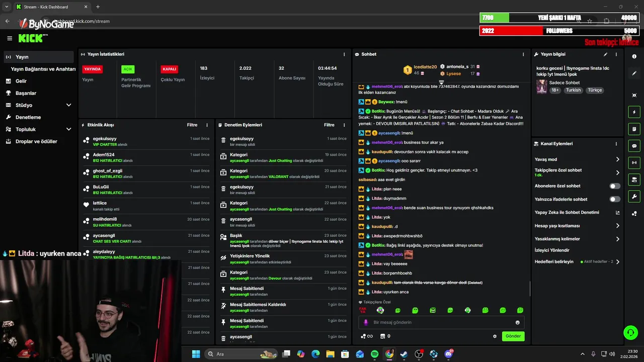Open the Sohbet panel options menu

click(523, 54)
